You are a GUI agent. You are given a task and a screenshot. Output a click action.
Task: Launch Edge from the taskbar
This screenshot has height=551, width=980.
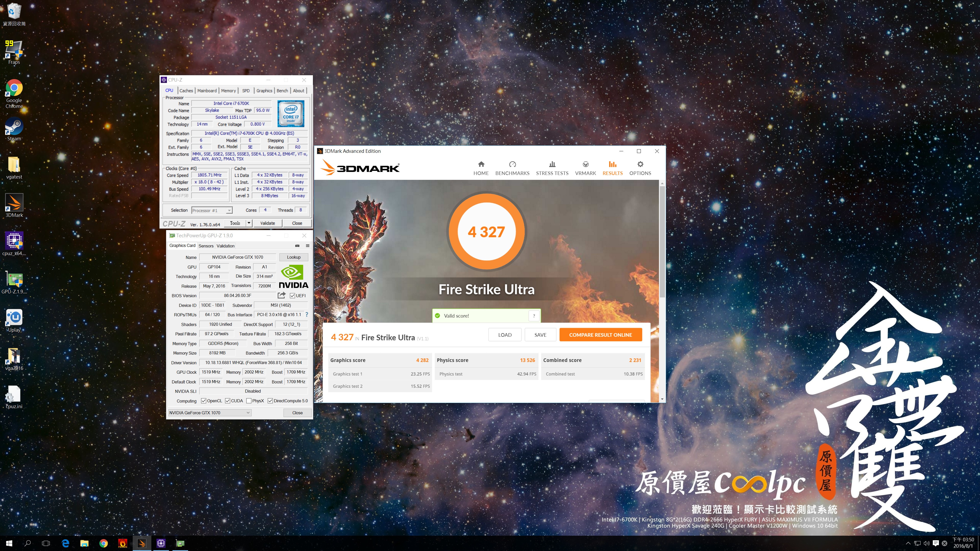(x=65, y=543)
